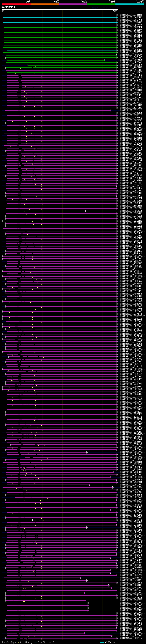
Task: Select hit label UniRef100_Q653D7
Action: coord(131,30)
